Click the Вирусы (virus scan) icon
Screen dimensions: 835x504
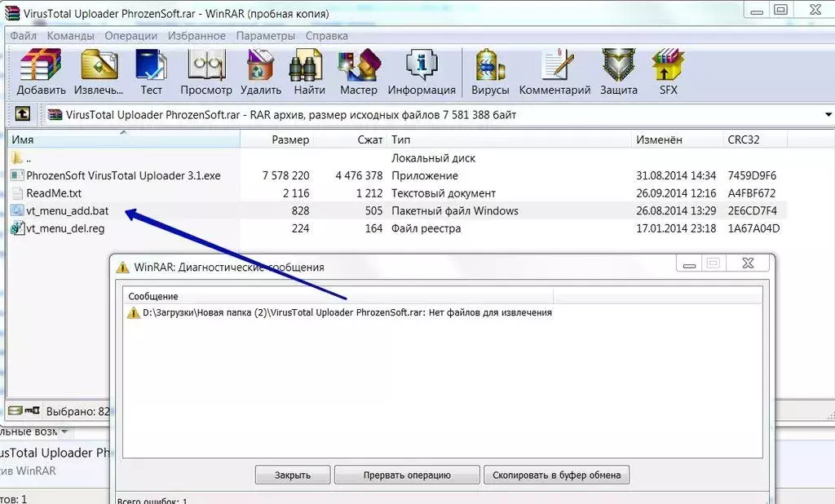click(490, 65)
